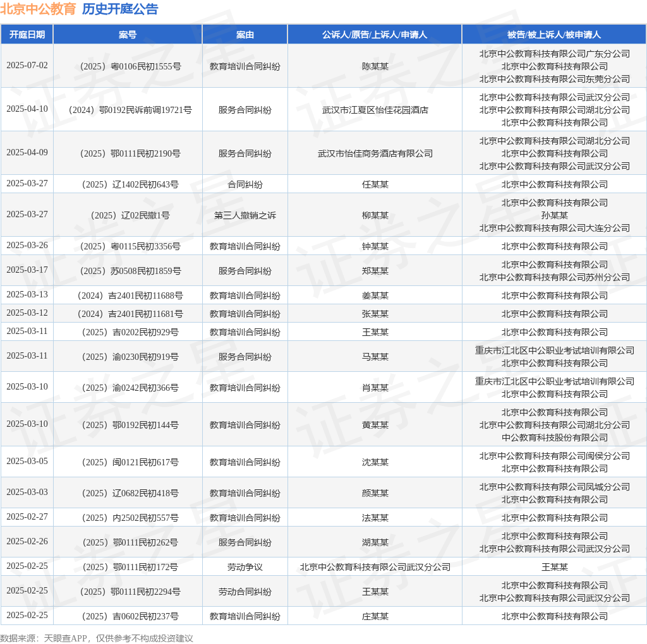The image size is (647, 644).
Task: Click plaintiff 沈某某
Action: 375,463
